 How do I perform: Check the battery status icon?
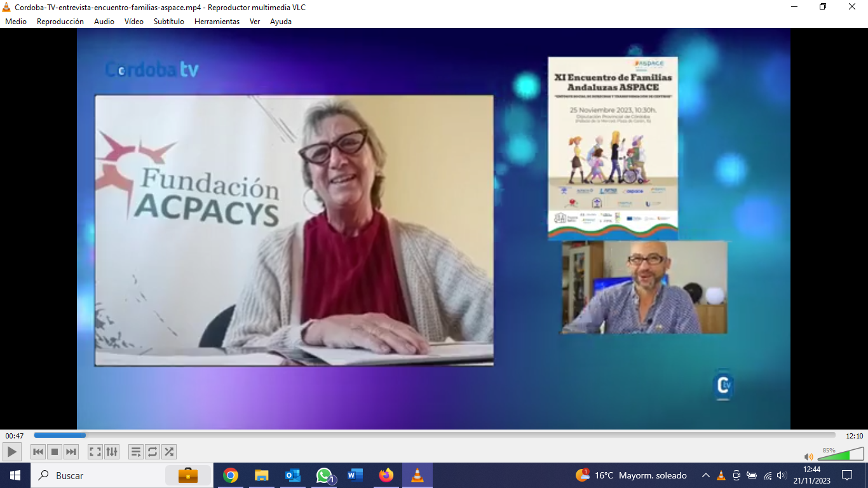pos(752,475)
